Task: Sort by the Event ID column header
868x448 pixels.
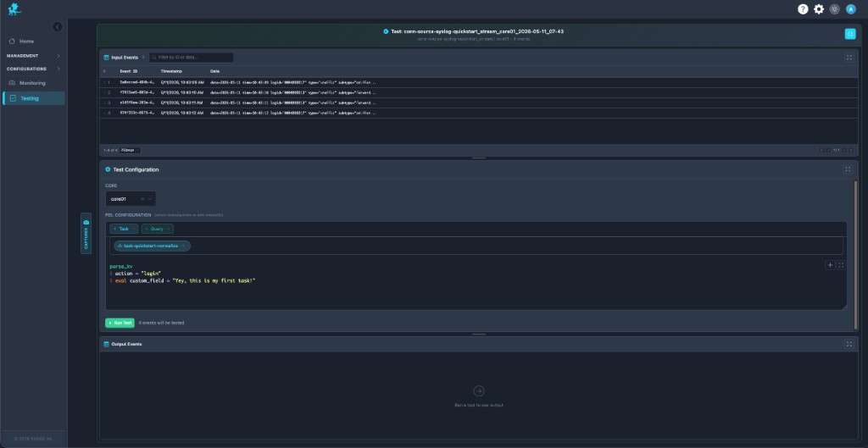Action: tap(129, 71)
